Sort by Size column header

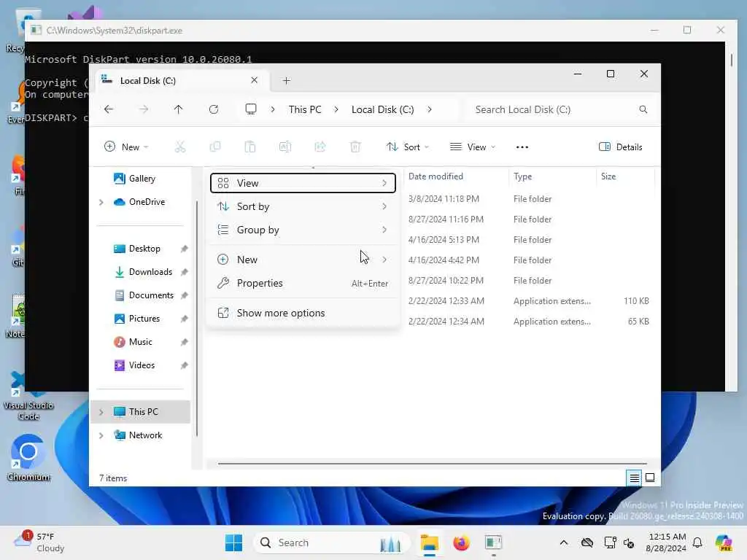click(x=625, y=176)
